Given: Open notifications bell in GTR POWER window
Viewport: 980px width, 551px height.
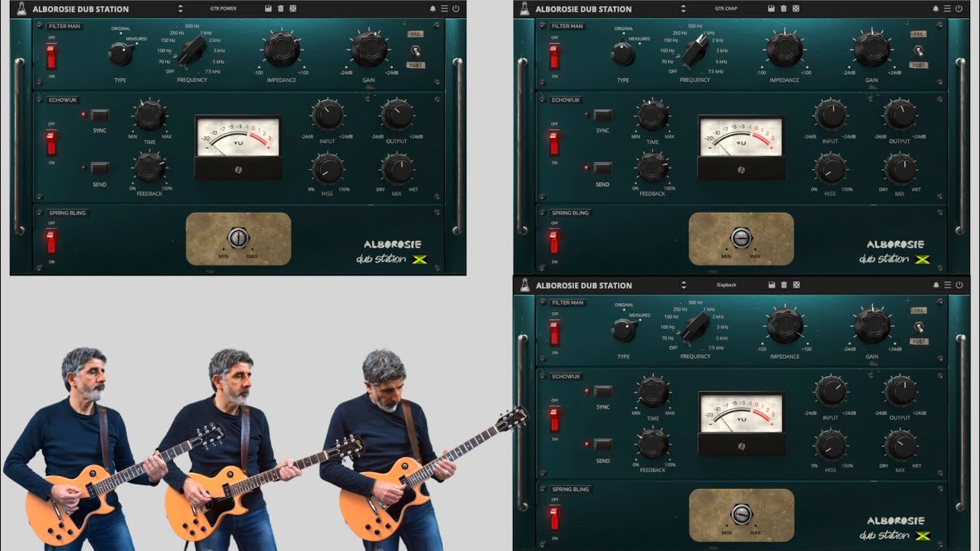Looking at the screenshot, I should coord(433,8).
